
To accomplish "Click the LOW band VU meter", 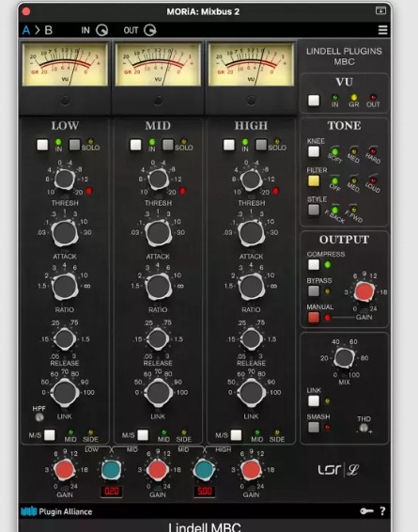I will tap(65, 65).
